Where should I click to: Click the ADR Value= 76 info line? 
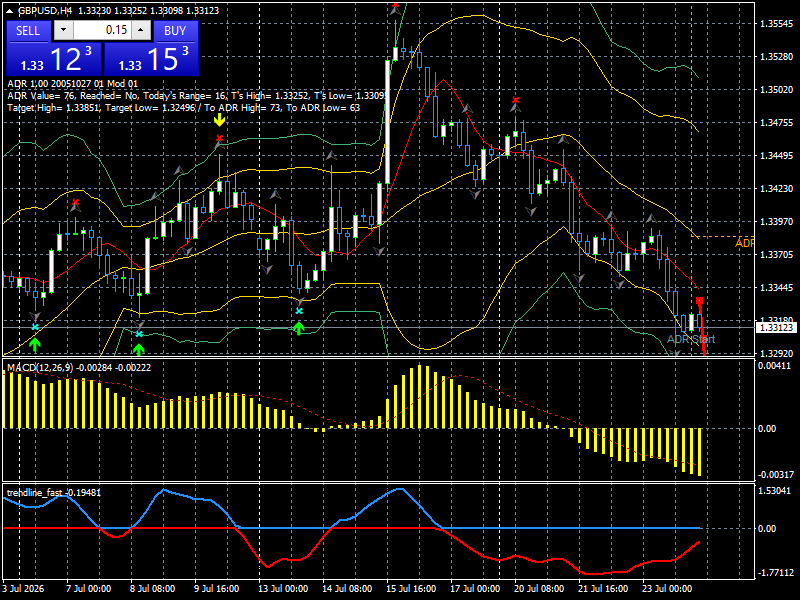tap(198, 95)
